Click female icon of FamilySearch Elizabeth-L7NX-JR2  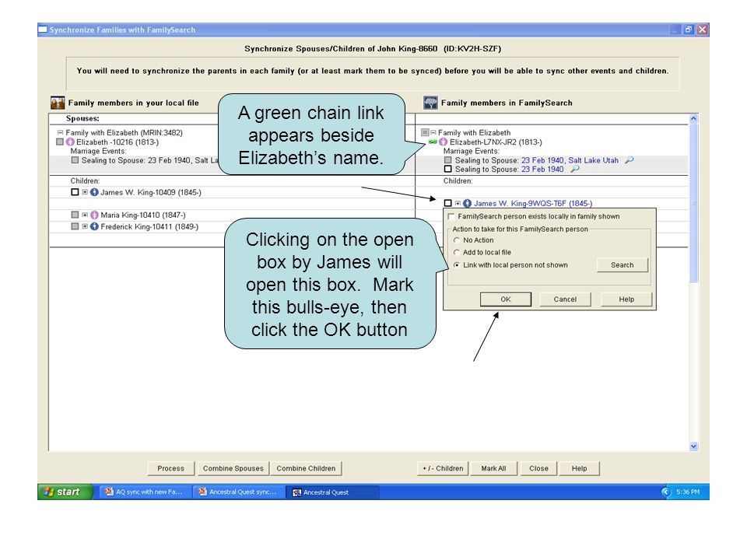444,142
